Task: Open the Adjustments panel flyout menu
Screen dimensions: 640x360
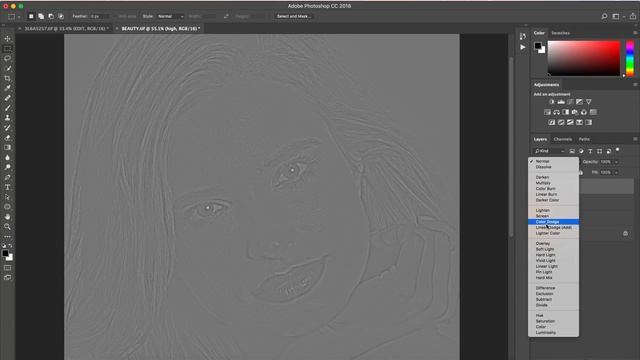Action: 635,84
